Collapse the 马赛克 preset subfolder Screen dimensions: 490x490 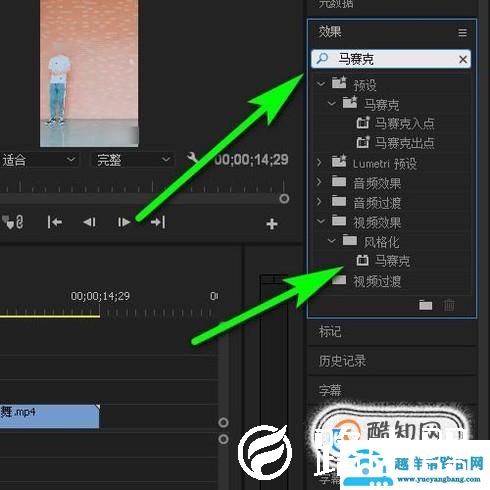tap(331, 103)
